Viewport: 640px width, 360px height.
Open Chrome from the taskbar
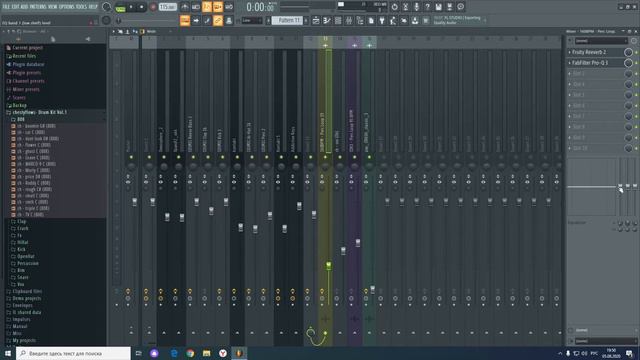click(190, 353)
